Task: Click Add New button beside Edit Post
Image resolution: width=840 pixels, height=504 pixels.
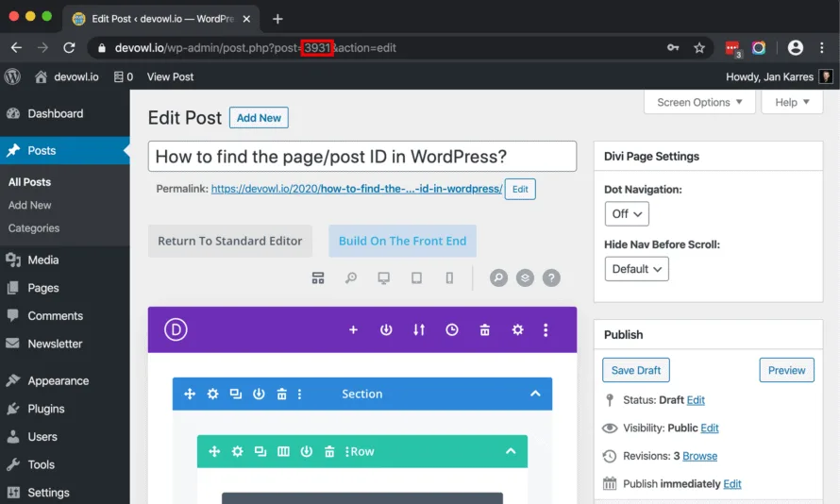Action: tap(259, 118)
